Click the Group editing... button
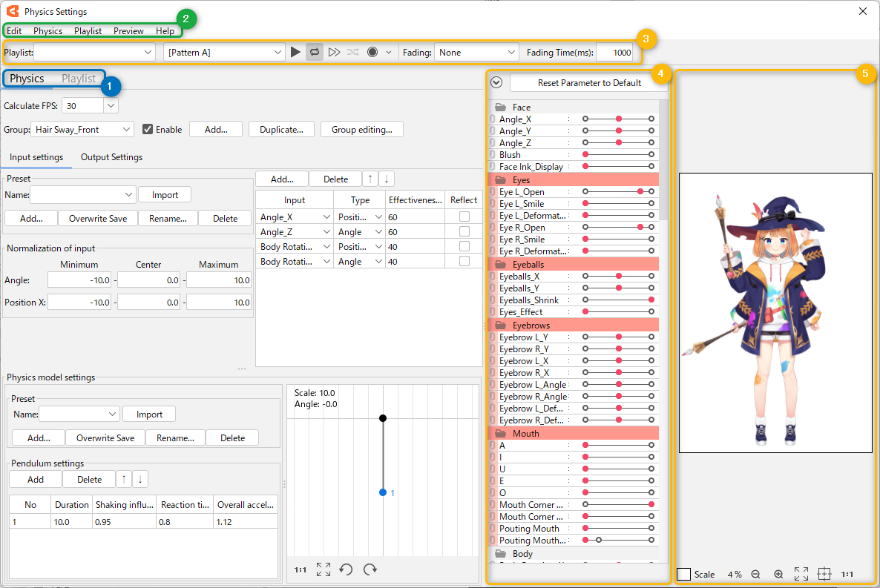Screen dimensions: 880x588 point(361,130)
